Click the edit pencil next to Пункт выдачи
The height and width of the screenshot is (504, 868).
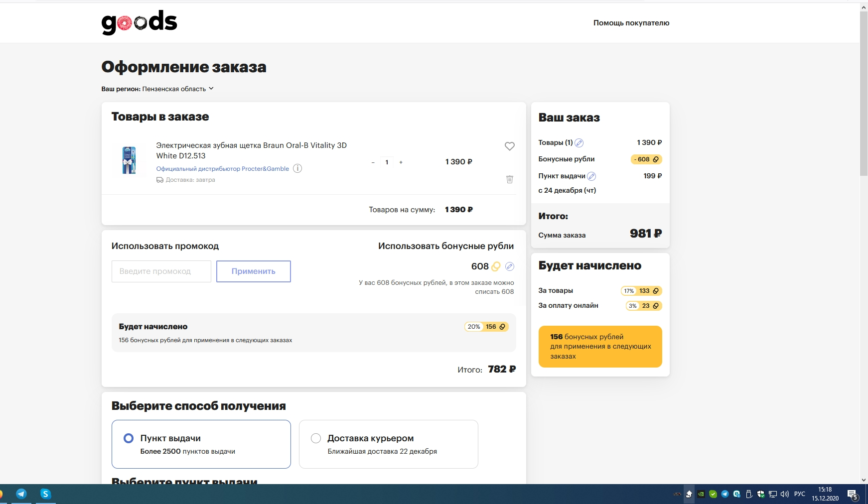(x=591, y=176)
